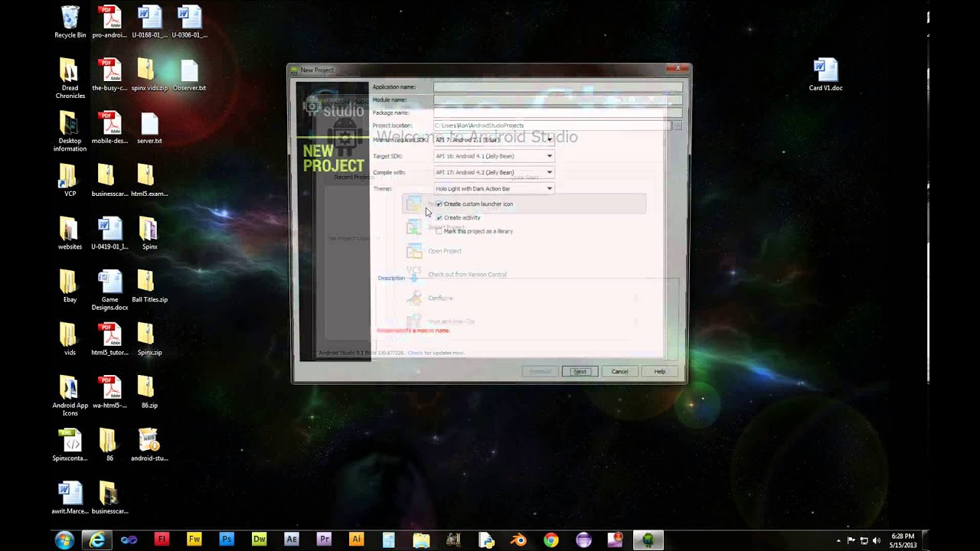Image resolution: width=980 pixels, height=551 pixels.
Task: Launch Premiere Pro from taskbar
Action: pos(324,540)
